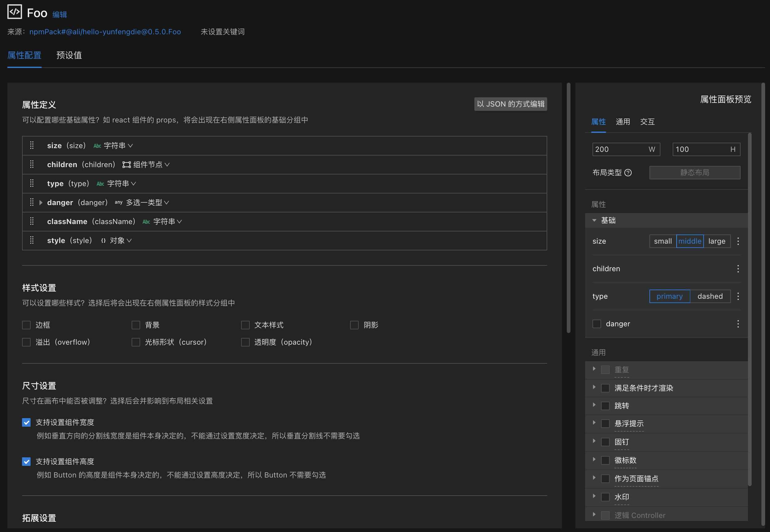
Task: Collapse the 基础 group in preview
Action: pyautogui.click(x=594, y=220)
